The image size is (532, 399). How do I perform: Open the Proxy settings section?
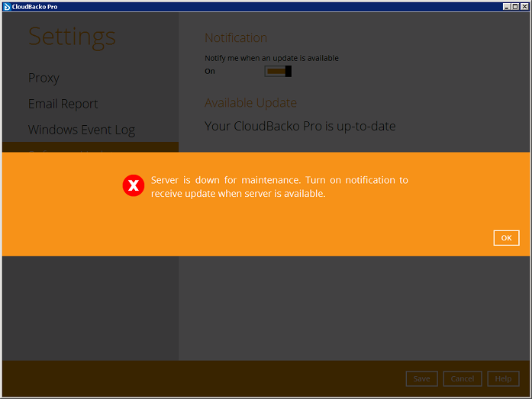click(x=44, y=78)
